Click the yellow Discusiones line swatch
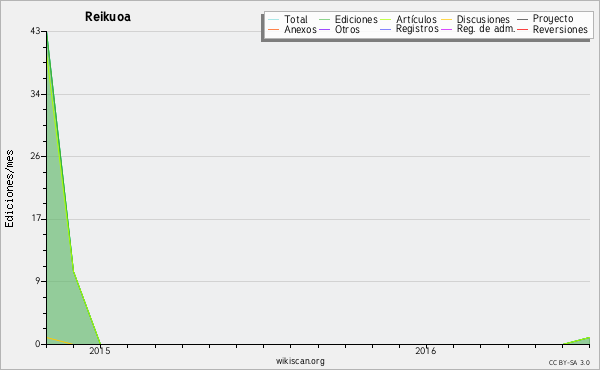Viewport: 600px width, 370px height. (447, 20)
